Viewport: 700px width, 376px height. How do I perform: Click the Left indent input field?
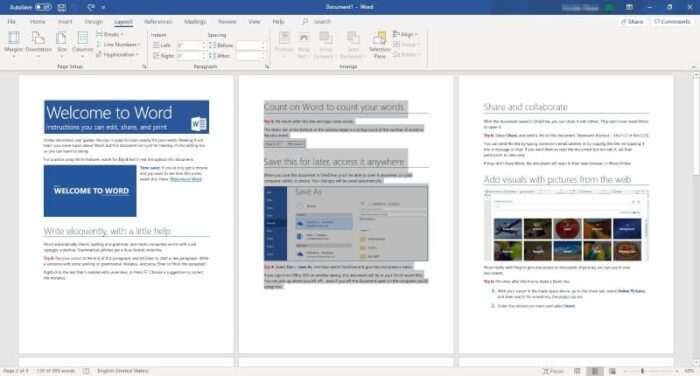[x=191, y=45]
